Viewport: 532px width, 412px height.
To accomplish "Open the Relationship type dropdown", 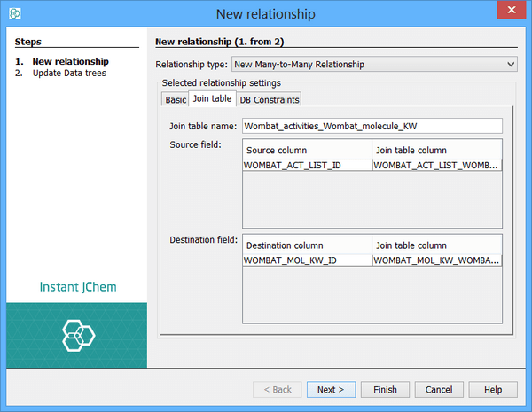I will click(x=373, y=64).
